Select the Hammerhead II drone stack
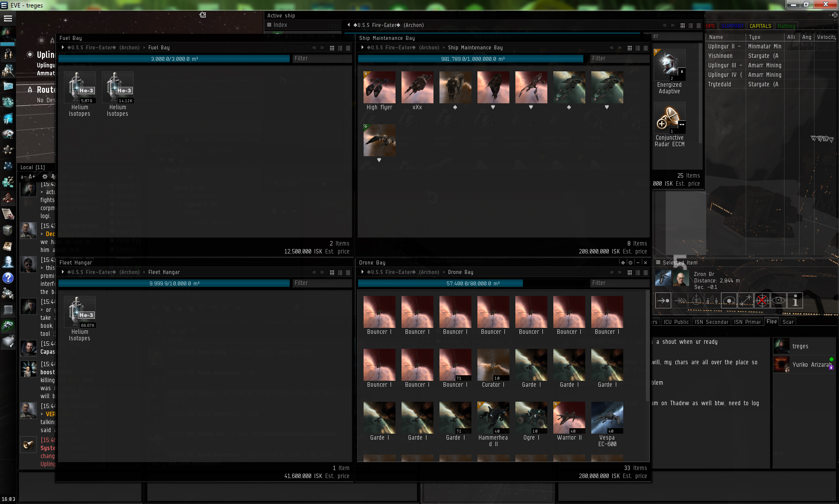Viewport: 839px width, 504px height. [x=493, y=424]
